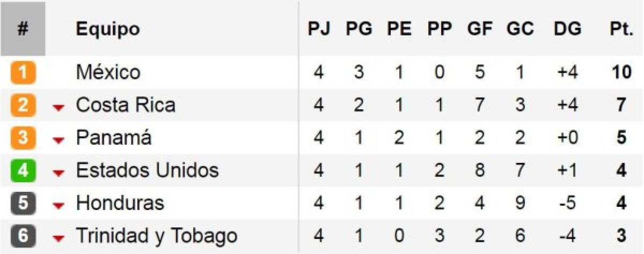Click red down arrow beside Costa Rica
Viewport: 644px width, 254px height.
coord(58,108)
